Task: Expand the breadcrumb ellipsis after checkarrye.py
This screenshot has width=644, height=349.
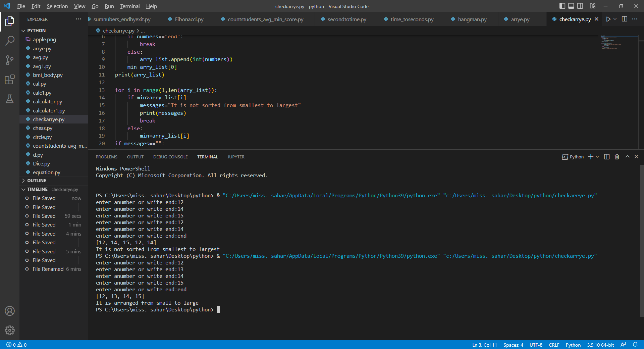Action: (x=143, y=31)
